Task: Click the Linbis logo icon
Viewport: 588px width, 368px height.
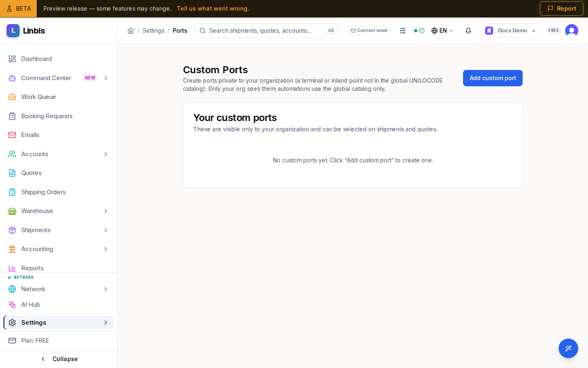Action: [x=13, y=31]
